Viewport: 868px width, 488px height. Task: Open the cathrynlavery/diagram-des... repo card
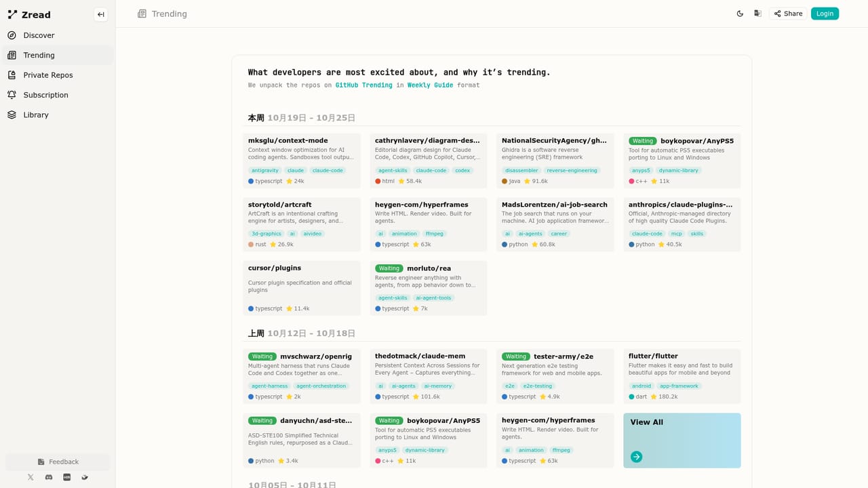[x=429, y=161]
